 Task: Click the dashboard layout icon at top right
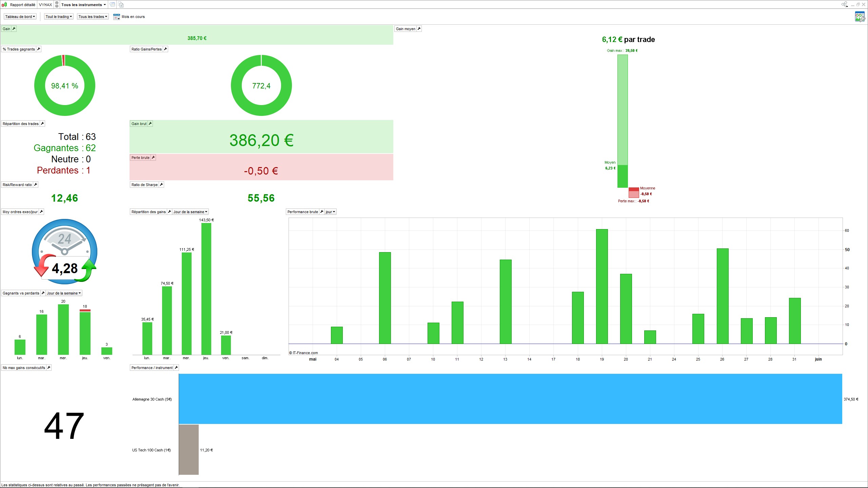(860, 17)
